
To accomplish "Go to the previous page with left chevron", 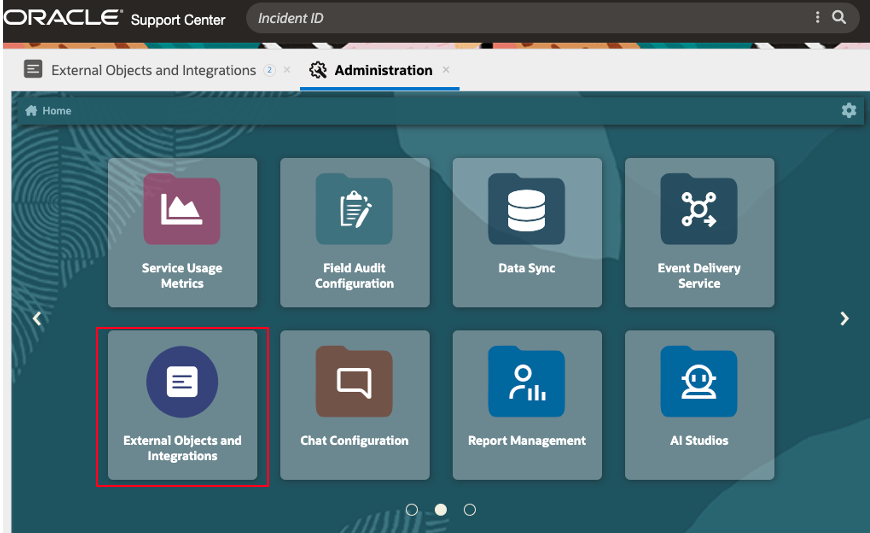I will pos(37,319).
